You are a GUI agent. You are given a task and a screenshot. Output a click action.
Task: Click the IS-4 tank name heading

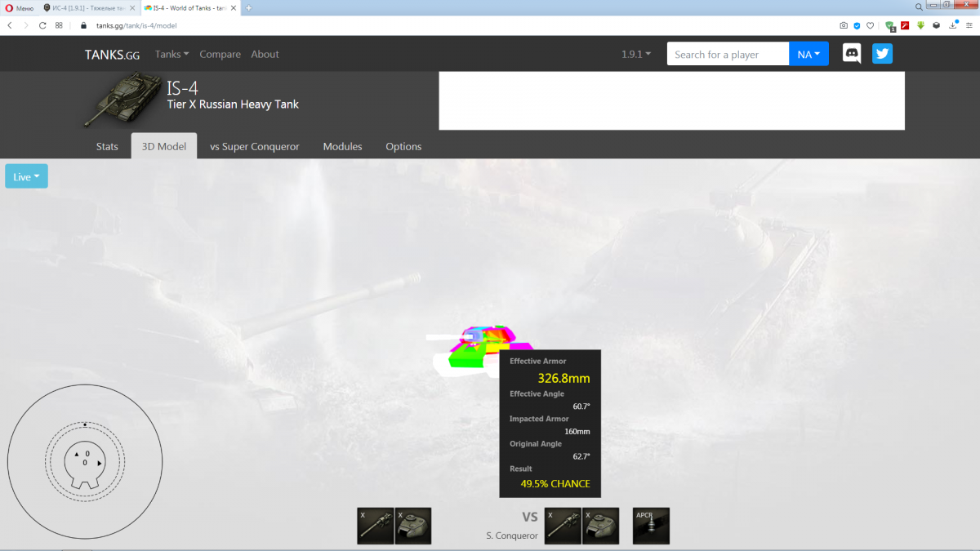coord(182,87)
